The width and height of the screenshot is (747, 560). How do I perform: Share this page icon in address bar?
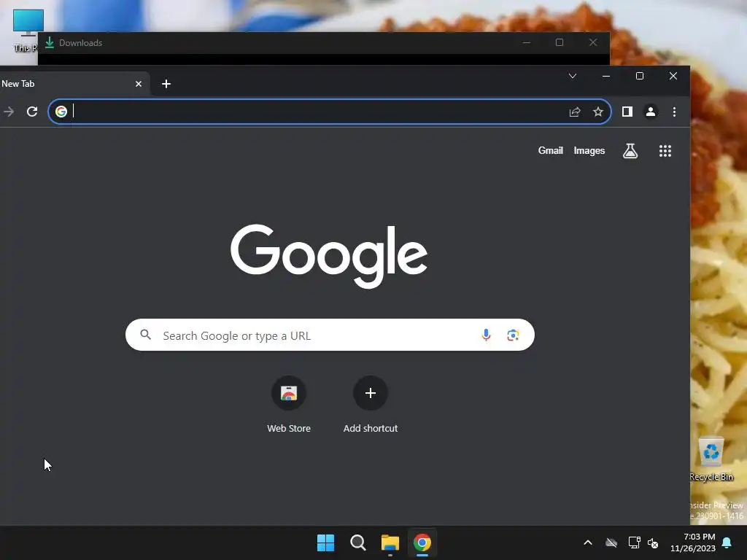(x=575, y=112)
